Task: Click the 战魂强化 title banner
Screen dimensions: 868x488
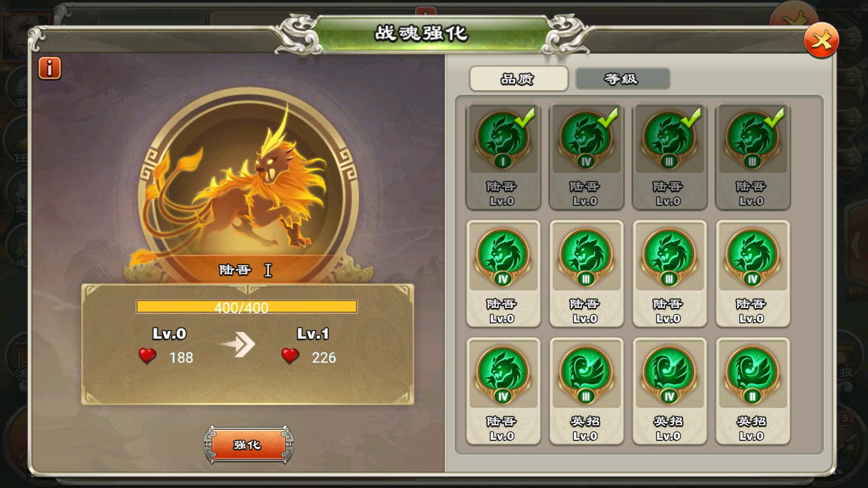Action: pos(422,33)
